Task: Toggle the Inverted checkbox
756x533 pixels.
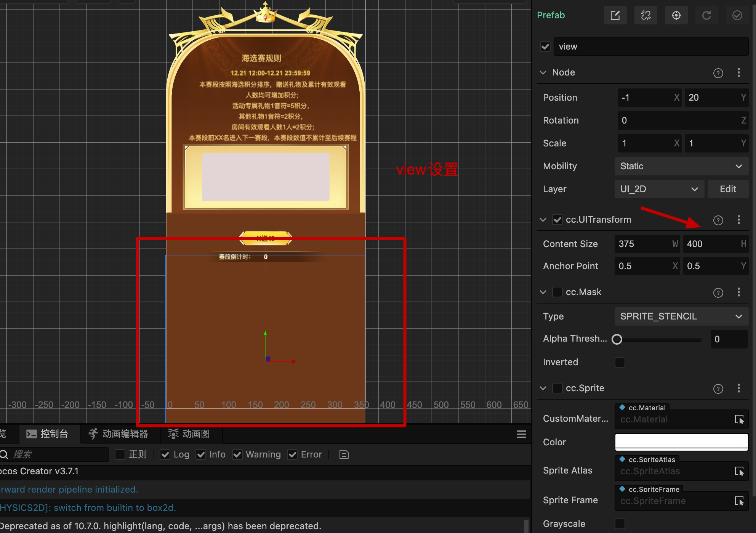Action: 620,362
